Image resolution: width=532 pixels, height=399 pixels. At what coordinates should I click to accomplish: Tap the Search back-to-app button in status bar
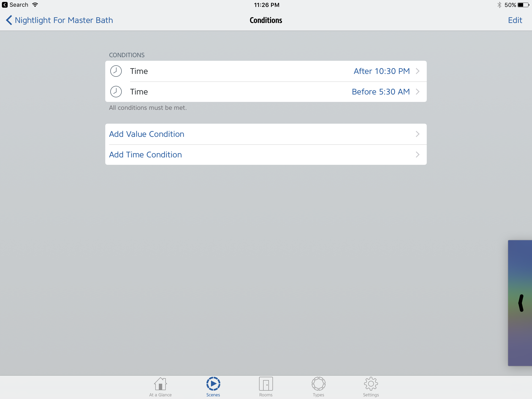15,5
